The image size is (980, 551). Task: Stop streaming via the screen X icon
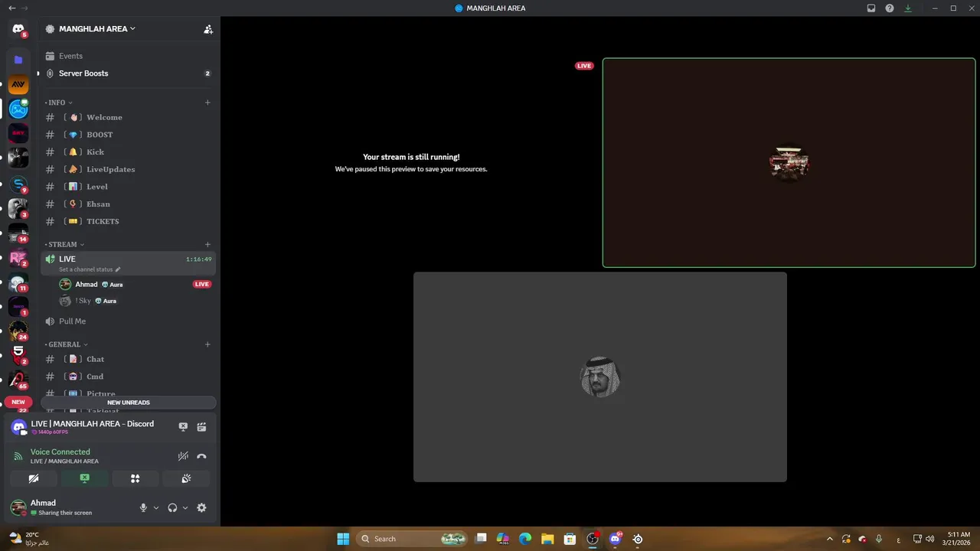pyautogui.click(x=183, y=427)
